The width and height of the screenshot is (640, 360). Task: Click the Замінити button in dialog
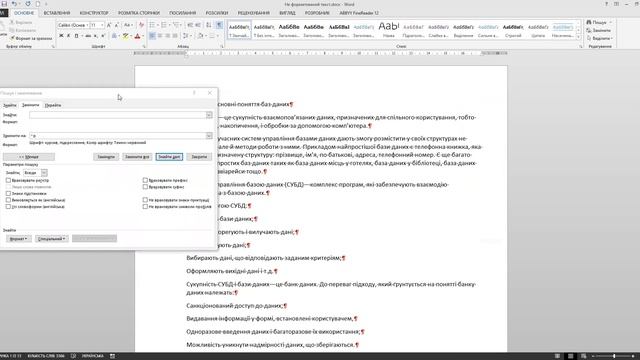(106, 157)
